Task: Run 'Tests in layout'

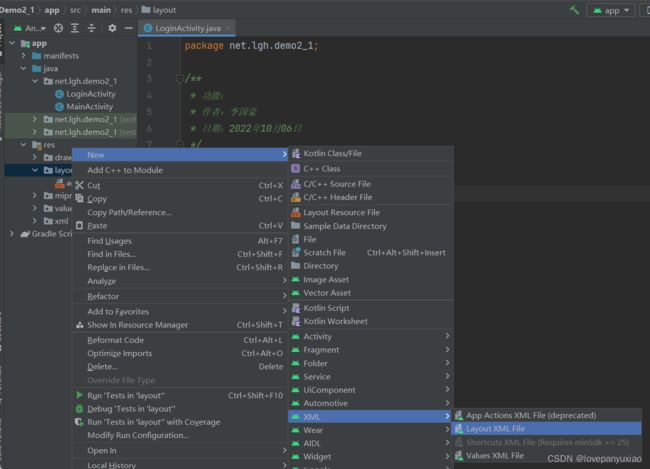Action: click(180, 395)
